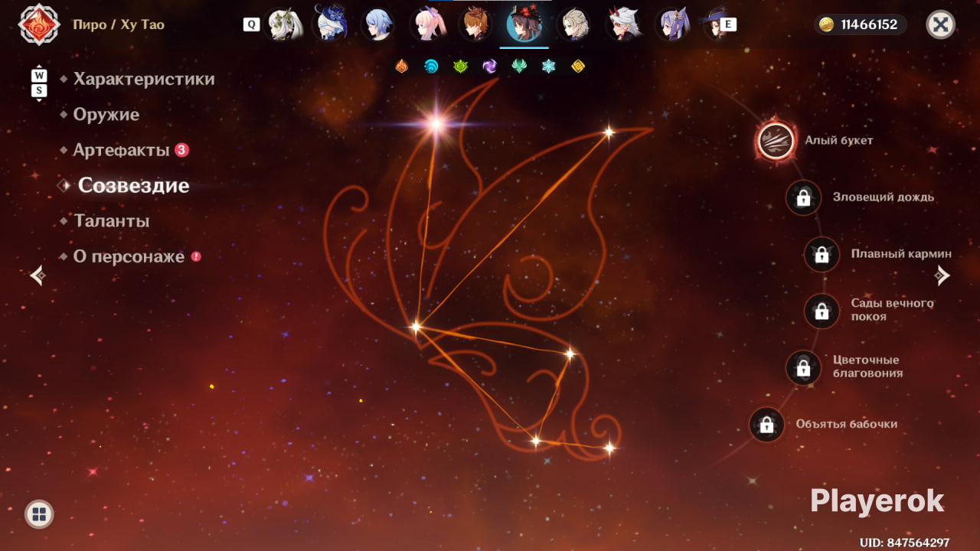This screenshot has width=980, height=551.
Task: Filter characters by Pyro element
Action: [x=401, y=67]
